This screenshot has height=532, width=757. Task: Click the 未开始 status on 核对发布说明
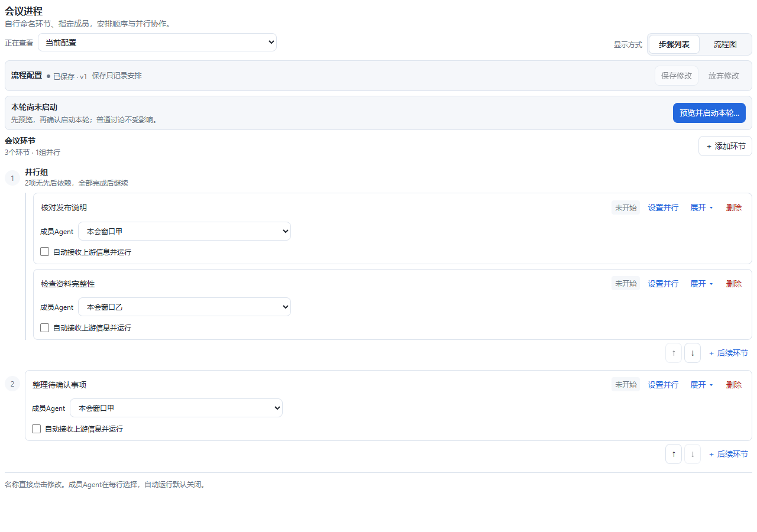coord(626,207)
